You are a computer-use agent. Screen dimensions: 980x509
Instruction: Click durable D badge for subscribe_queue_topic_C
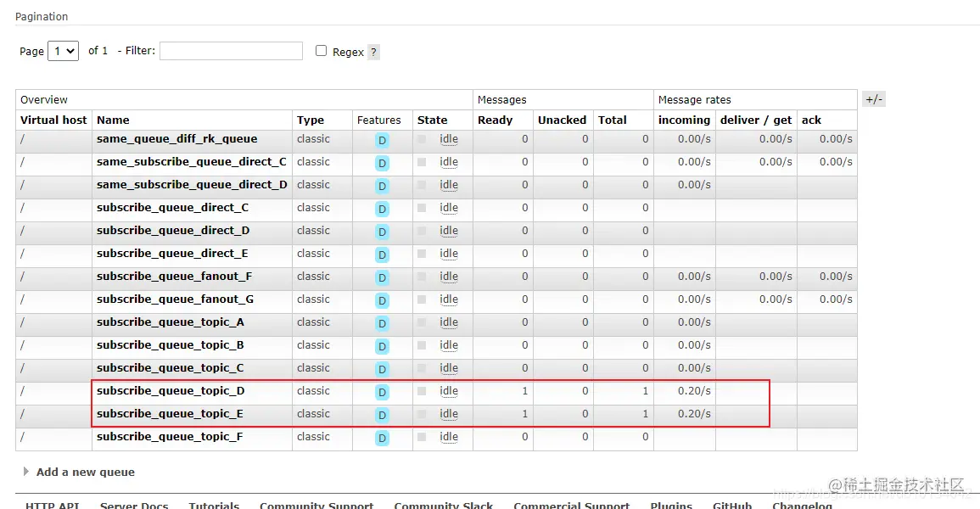[x=382, y=370]
